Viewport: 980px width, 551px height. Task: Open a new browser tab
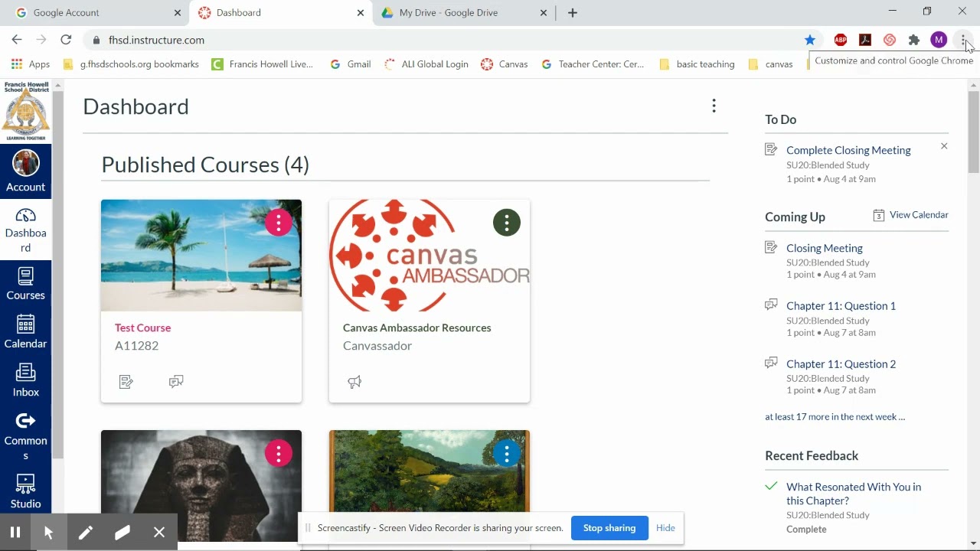[573, 13]
